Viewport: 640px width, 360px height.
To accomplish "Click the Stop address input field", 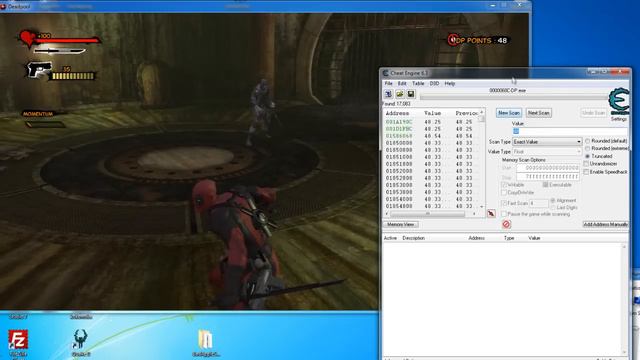I will coord(548,176).
